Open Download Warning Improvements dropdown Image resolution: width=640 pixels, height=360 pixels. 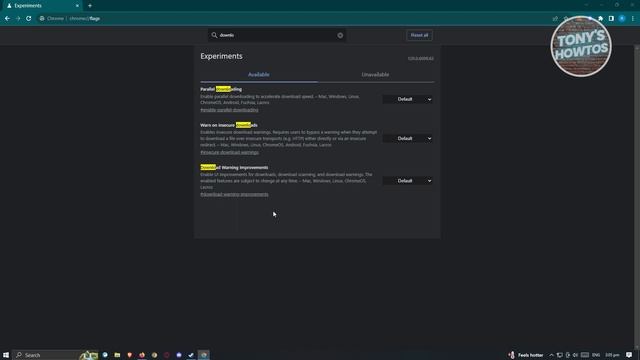(x=407, y=181)
